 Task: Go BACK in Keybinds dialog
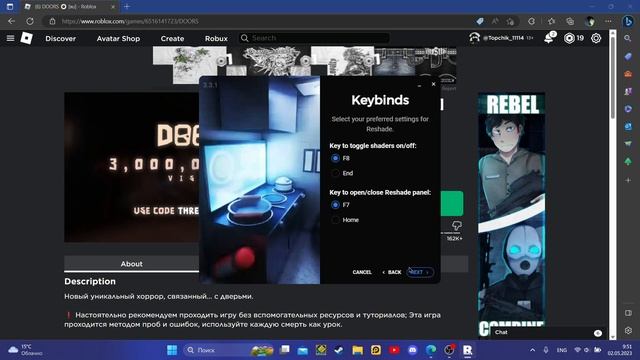point(391,272)
